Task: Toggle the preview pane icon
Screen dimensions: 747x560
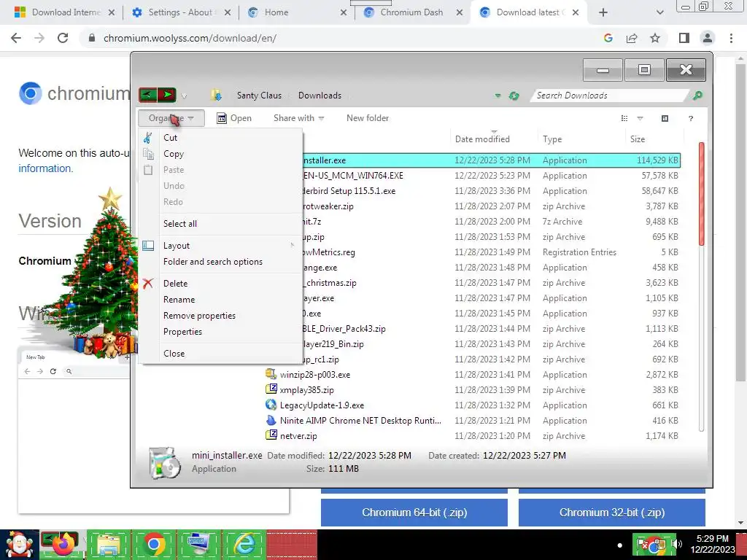Action: pos(665,118)
